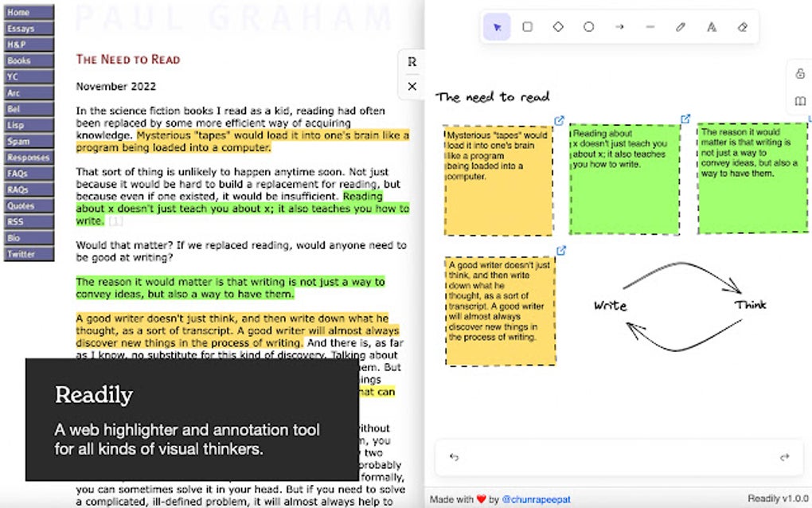
Task: Activate the arrow connector tool
Action: [x=619, y=27]
